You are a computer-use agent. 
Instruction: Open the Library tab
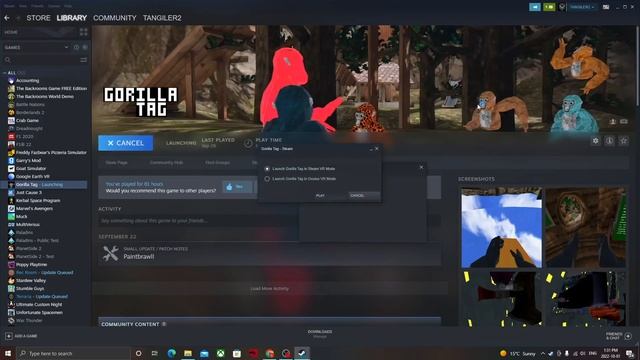(x=71, y=18)
